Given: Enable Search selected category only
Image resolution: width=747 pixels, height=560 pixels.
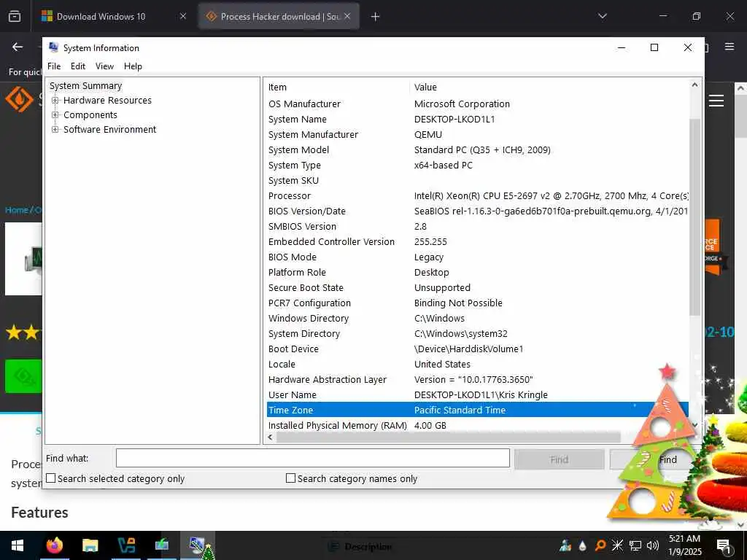Looking at the screenshot, I should coord(51,478).
